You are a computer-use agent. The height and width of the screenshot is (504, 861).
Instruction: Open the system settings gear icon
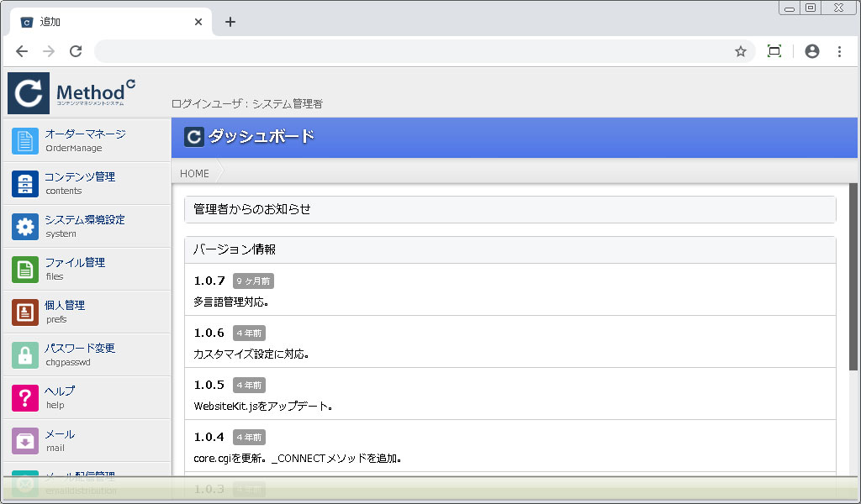25,226
